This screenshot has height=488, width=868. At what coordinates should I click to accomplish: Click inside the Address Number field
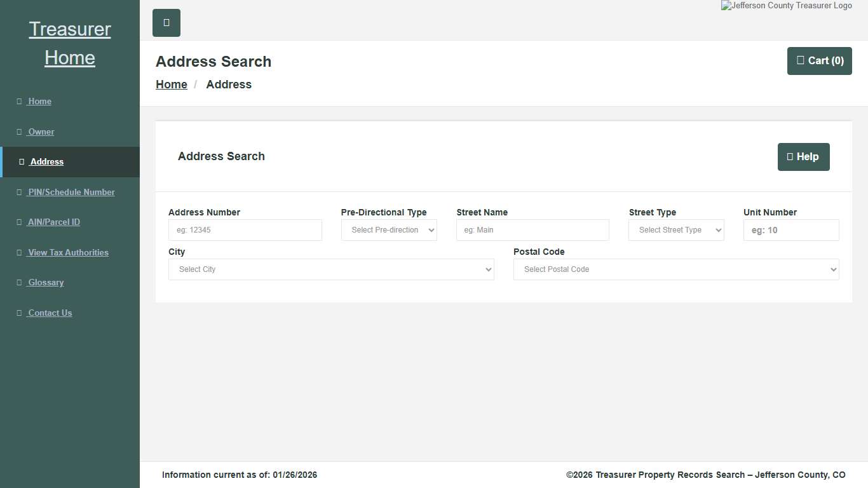[245, 230]
